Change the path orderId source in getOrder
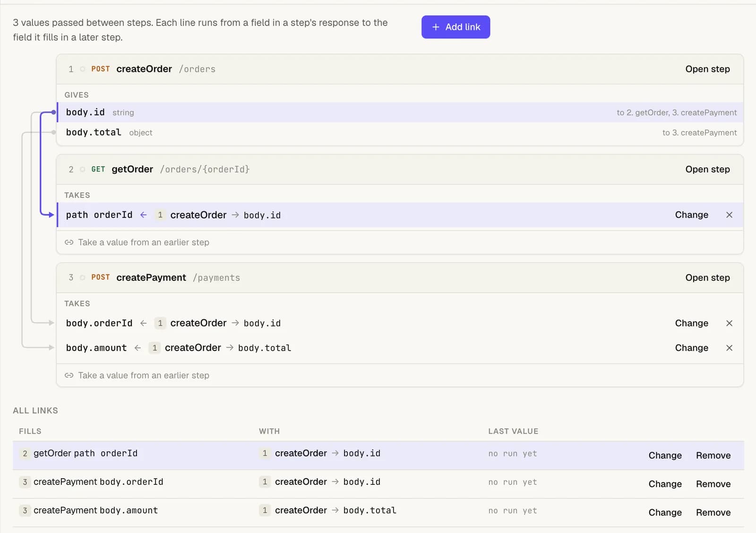This screenshot has width=756, height=533. tap(691, 215)
